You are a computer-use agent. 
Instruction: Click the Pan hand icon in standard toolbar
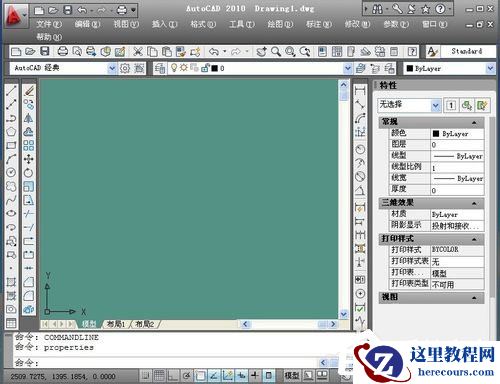click(x=261, y=51)
